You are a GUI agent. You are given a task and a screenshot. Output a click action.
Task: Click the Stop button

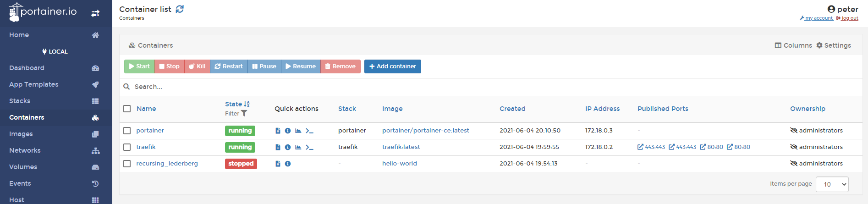[170, 66]
